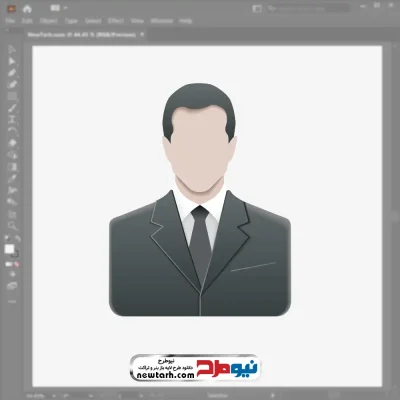Click the white Fill color swatch

tap(9, 249)
